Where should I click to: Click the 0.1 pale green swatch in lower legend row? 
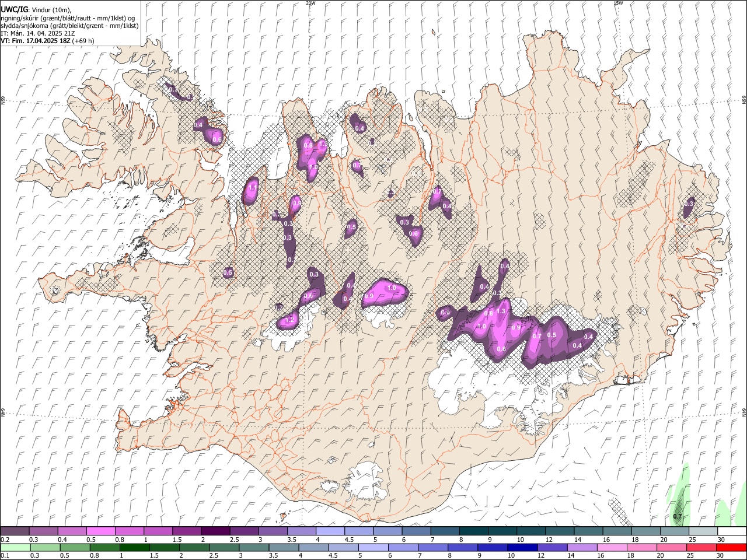15,547
